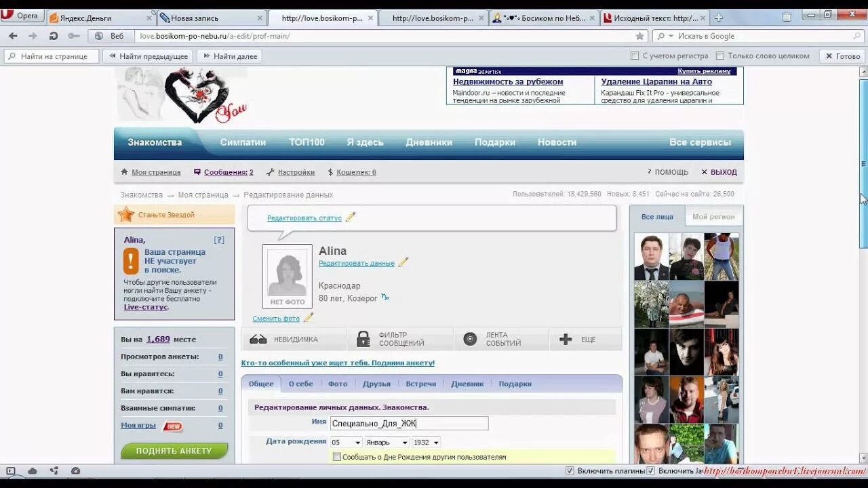Image resolution: width=868 pixels, height=488 pixels.
Task: Open the Сообщения: 2 link
Action: pos(229,172)
